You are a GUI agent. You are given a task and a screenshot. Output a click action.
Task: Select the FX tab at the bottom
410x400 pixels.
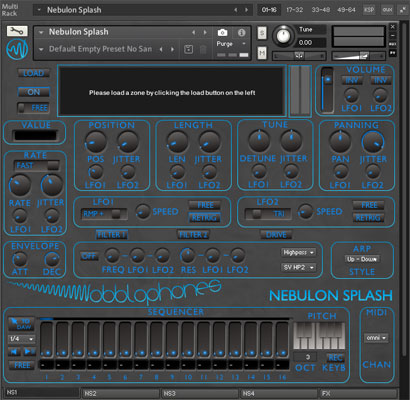coord(358,393)
